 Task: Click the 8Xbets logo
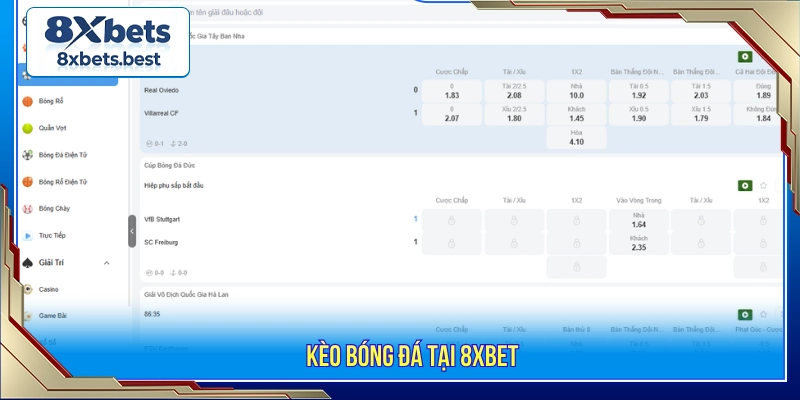108,42
